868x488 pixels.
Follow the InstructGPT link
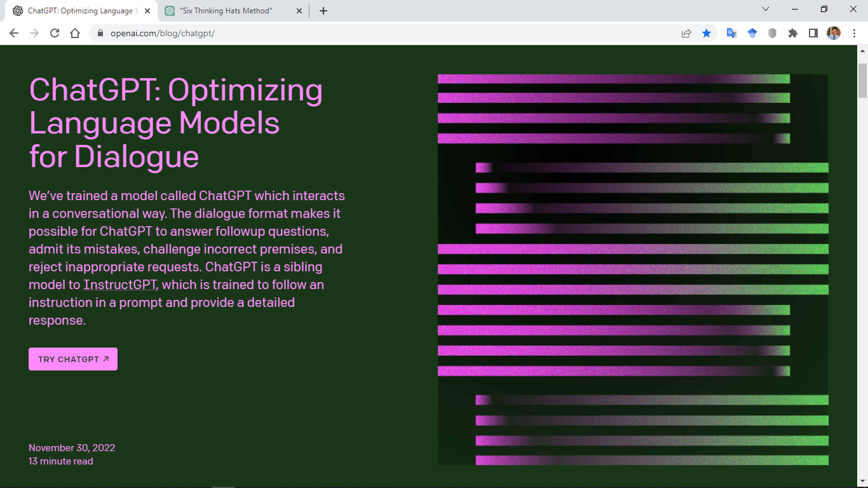tap(120, 285)
